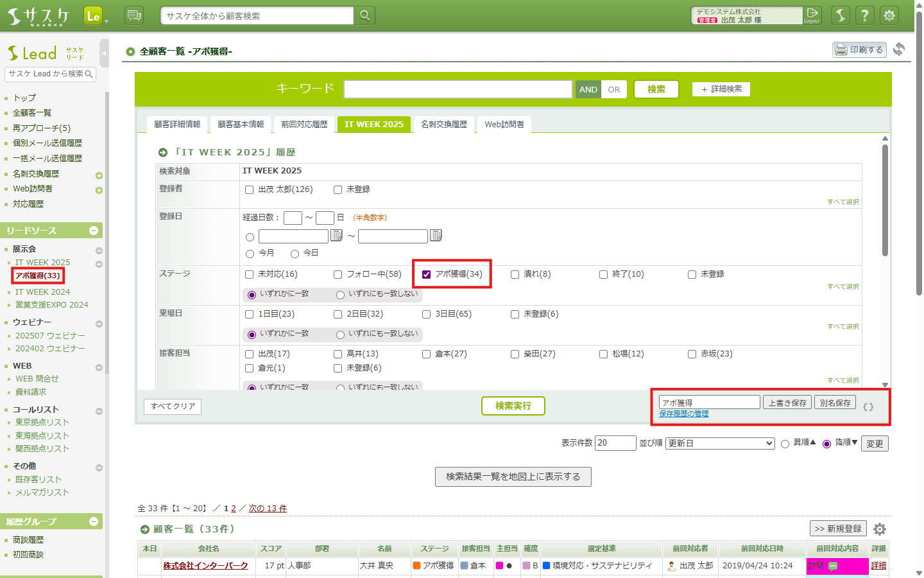The width and height of the screenshot is (924, 578).
Task: Click the Logout icon
Action: click(x=812, y=15)
